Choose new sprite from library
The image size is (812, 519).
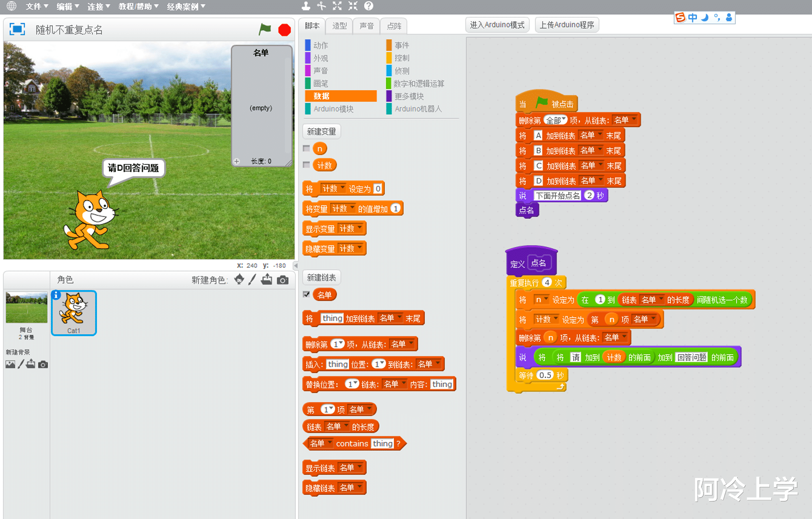(x=240, y=279)
